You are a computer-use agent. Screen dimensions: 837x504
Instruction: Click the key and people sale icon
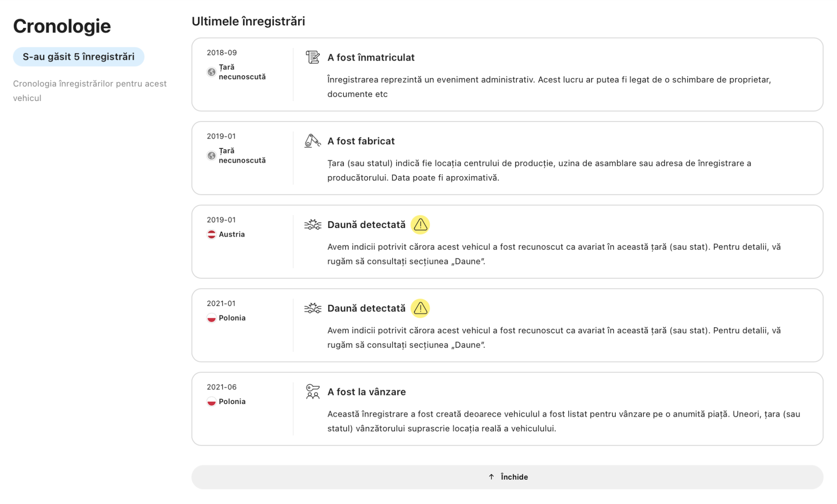pyautogui.click(x=313, y=392)
